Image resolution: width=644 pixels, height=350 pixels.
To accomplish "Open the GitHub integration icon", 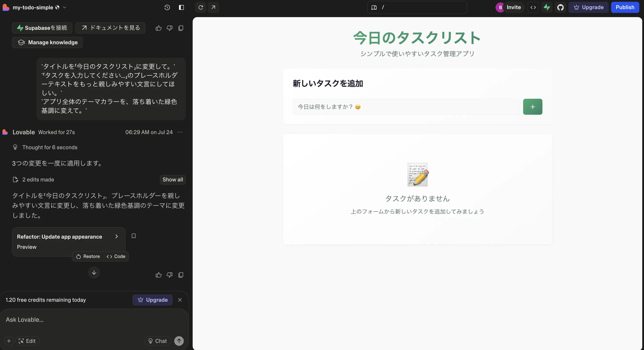I will pos(560,7).
